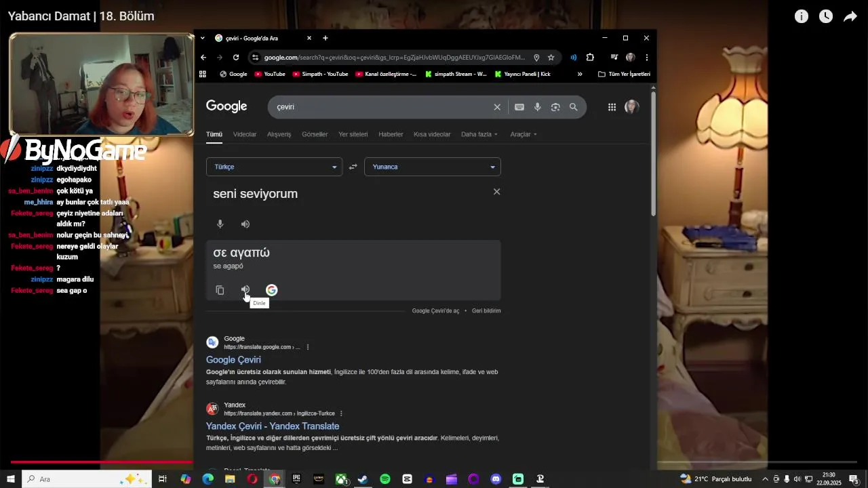Open Steam from the taskbar
This screenshot has width=868, height=488.
(x=363, y=479)
